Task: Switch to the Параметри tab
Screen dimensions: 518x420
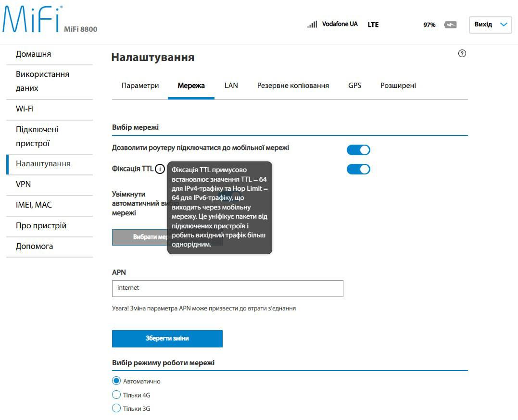Action: coord(140,86)
